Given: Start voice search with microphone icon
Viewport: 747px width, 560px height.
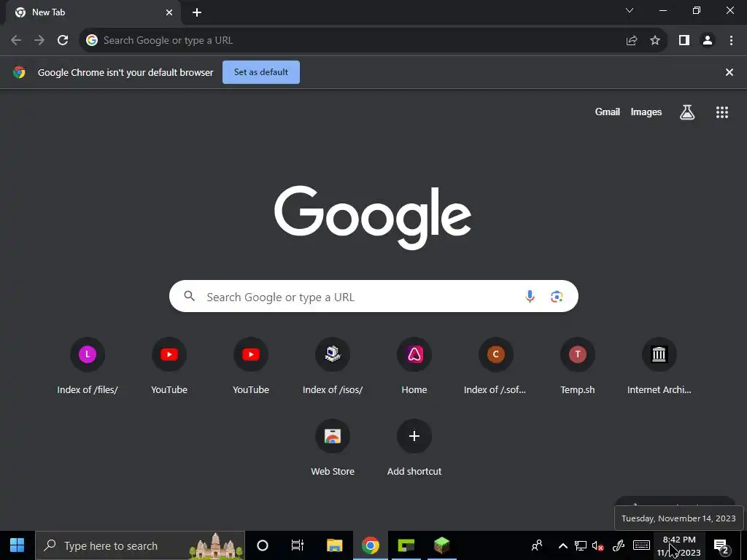Looking at the screenshot, I should pyautogui.click(x=530, y=297).
